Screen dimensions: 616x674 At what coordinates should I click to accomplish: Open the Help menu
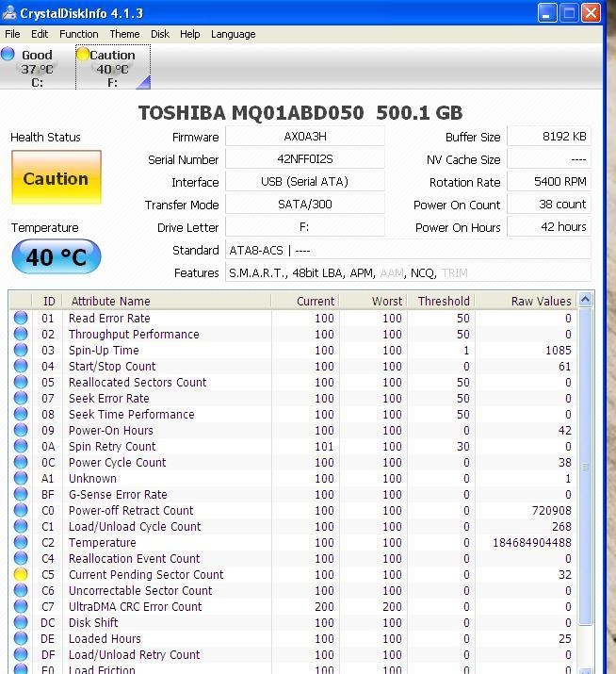coord(190,34)
